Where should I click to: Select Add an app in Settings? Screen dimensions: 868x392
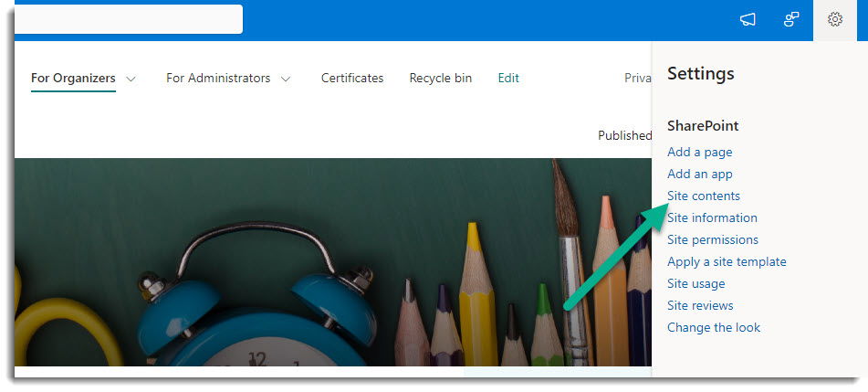point(700,175)
